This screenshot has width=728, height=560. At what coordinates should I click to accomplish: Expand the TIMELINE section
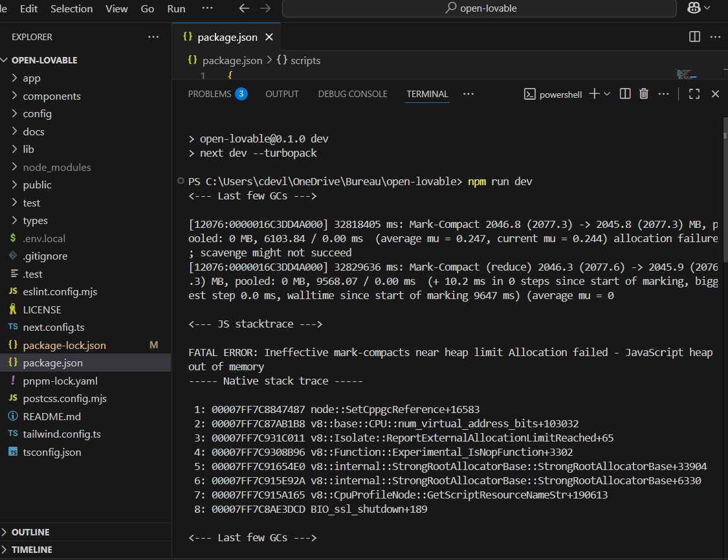click(32, 550)
